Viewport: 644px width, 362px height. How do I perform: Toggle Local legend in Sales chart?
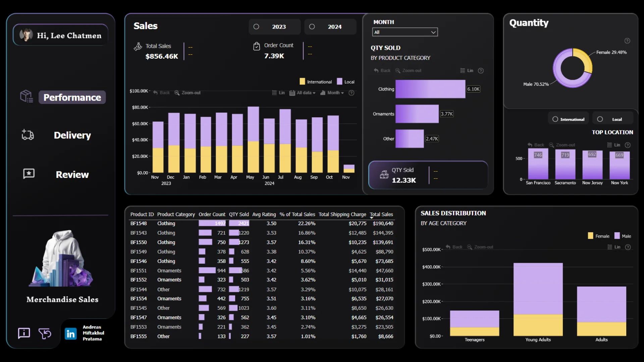[345, 82]
